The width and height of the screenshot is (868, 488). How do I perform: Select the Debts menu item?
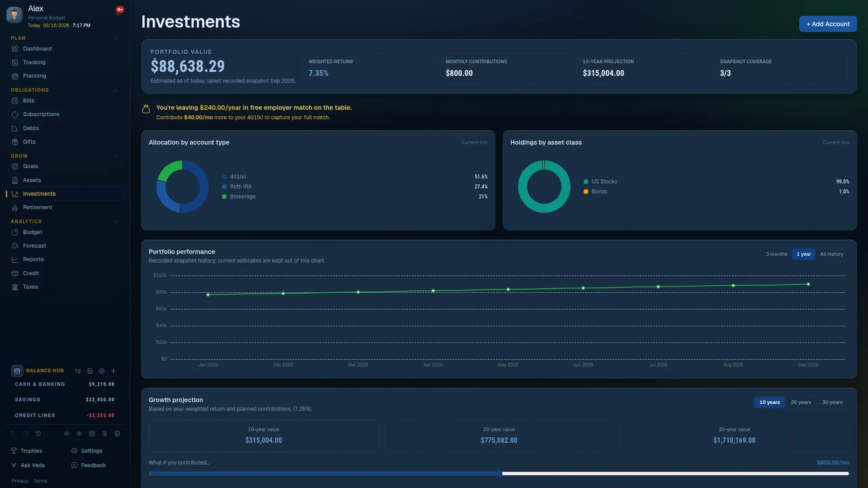(65, 128)
